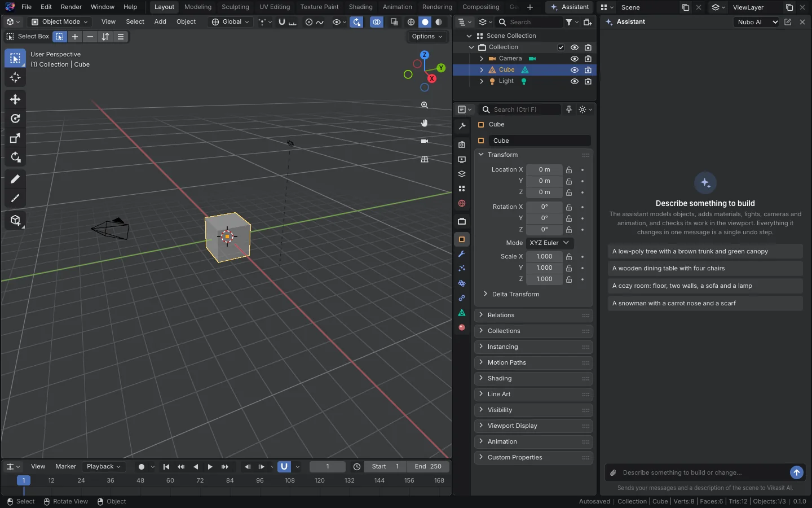Click the viewport Options button

pyautogui.click(x=427, y=36)
